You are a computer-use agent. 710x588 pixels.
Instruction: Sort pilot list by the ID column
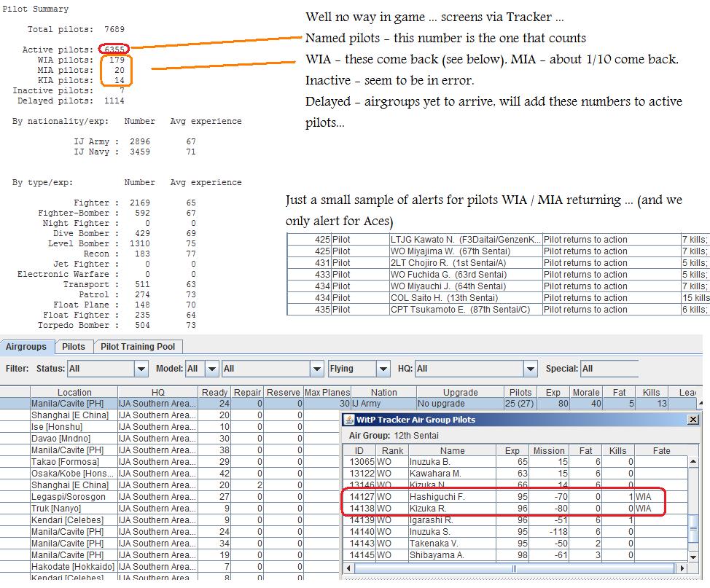point(359,451)
